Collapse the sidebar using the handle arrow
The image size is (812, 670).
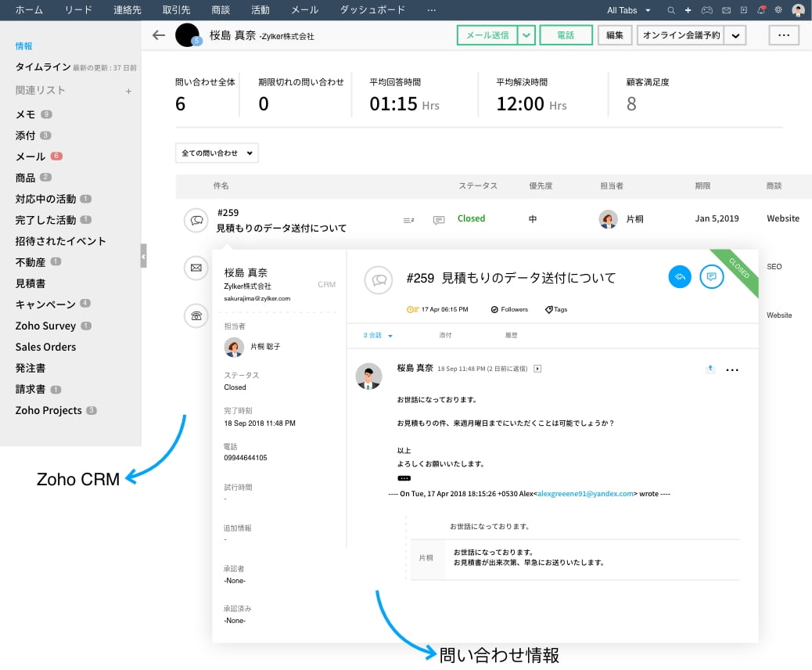pyautogui.click(x=143, y=256)
